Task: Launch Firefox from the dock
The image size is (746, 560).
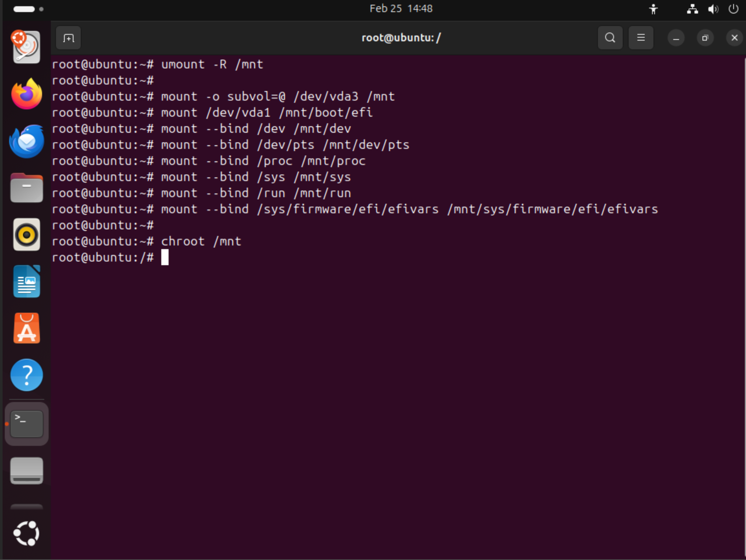Action: (x=27, y=94)
